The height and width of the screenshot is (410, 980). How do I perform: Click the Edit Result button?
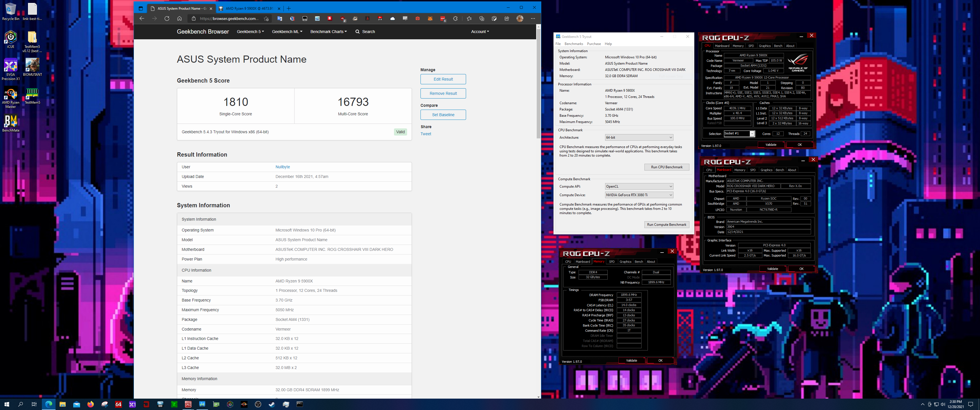[x=443, y=79]
